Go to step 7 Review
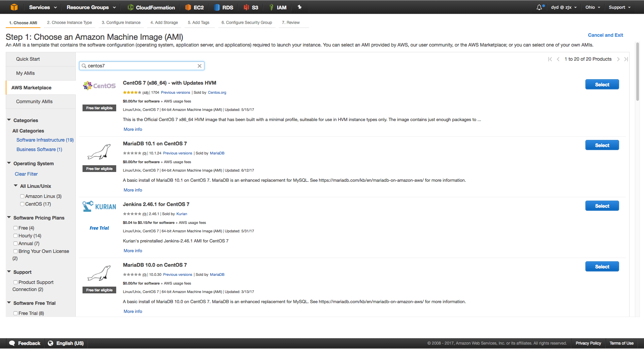The image size is (644, 349). coord(291,23)
